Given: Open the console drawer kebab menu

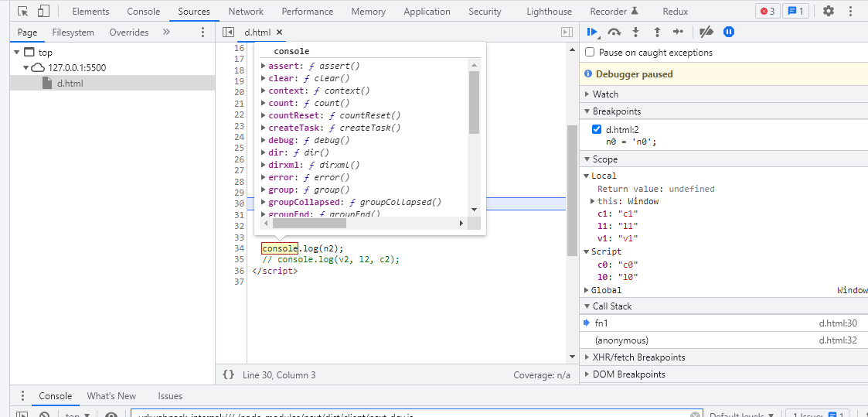Looking at the screenshot, I should [x=22, y=396].
